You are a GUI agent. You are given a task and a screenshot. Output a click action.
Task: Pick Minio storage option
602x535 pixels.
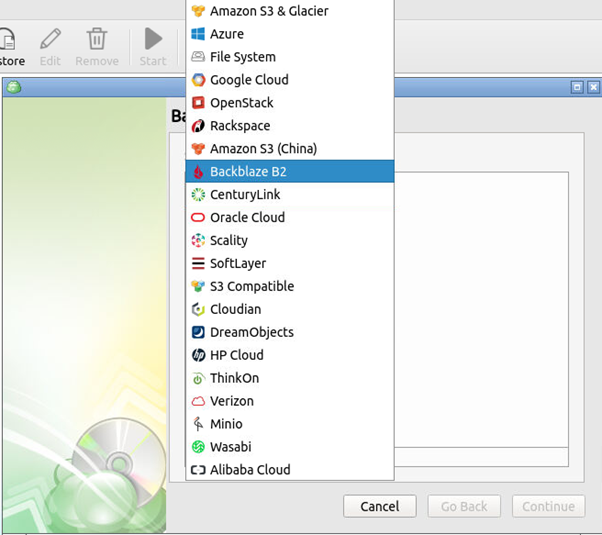290,424
